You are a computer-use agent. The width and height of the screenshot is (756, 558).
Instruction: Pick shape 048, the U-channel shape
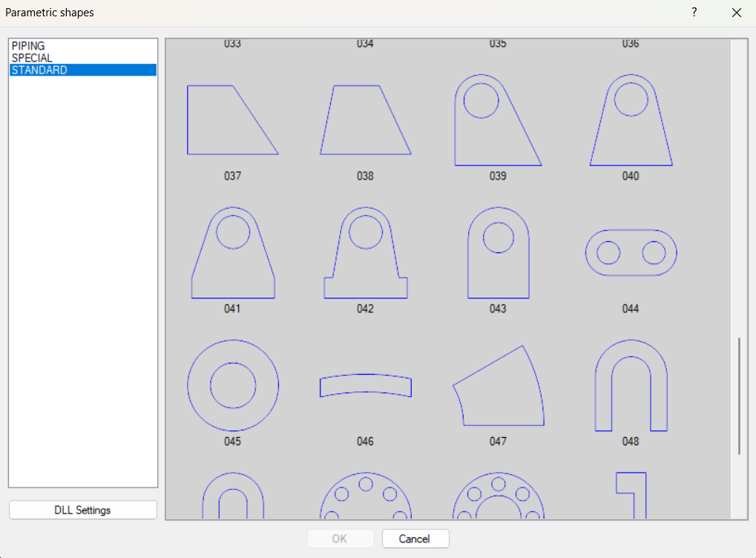point(631,385)
